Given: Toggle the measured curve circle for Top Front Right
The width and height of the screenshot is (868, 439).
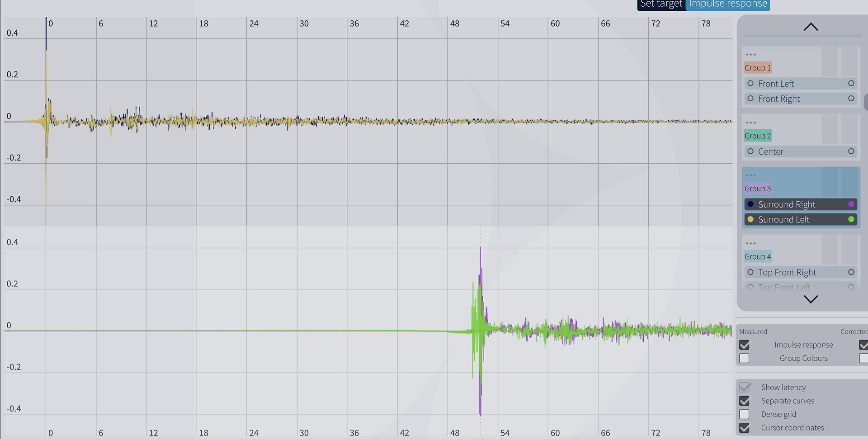Looking at the screenshot, I should [750, 272].
